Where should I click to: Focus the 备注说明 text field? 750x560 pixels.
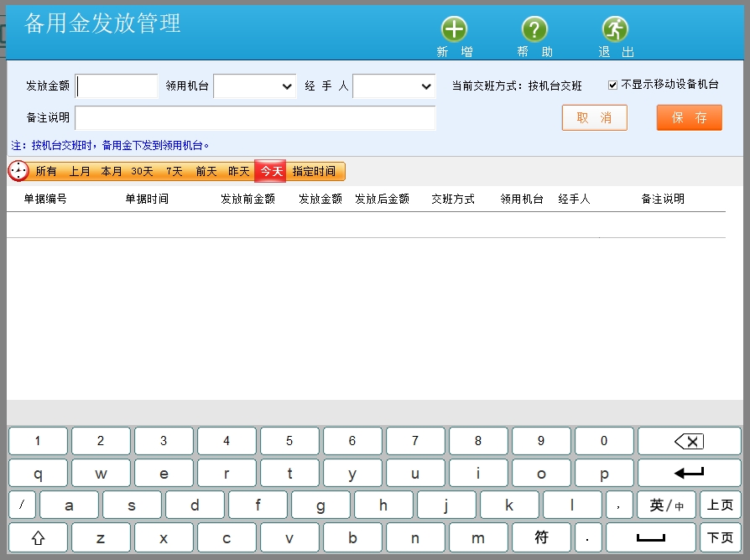[x=255, y=117]
